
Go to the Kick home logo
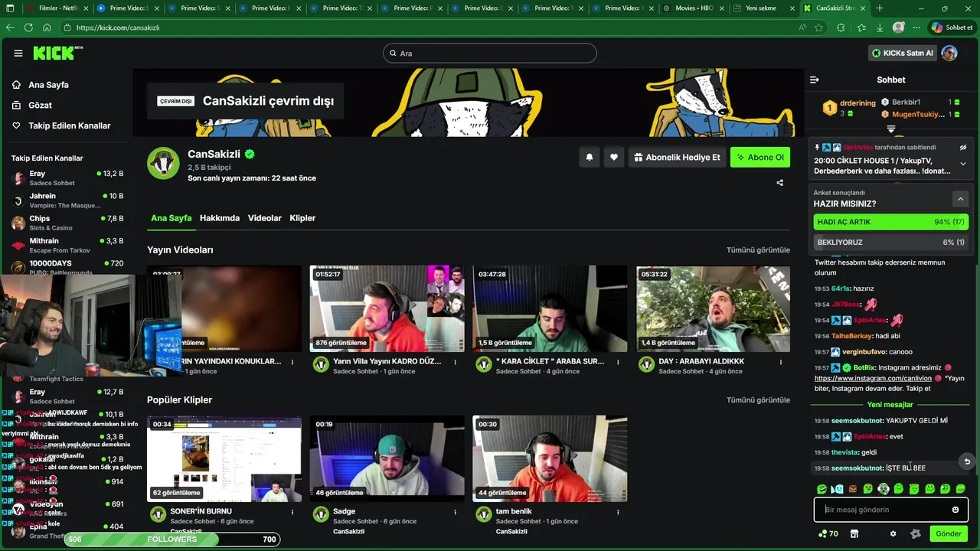(x=57, y=53)
